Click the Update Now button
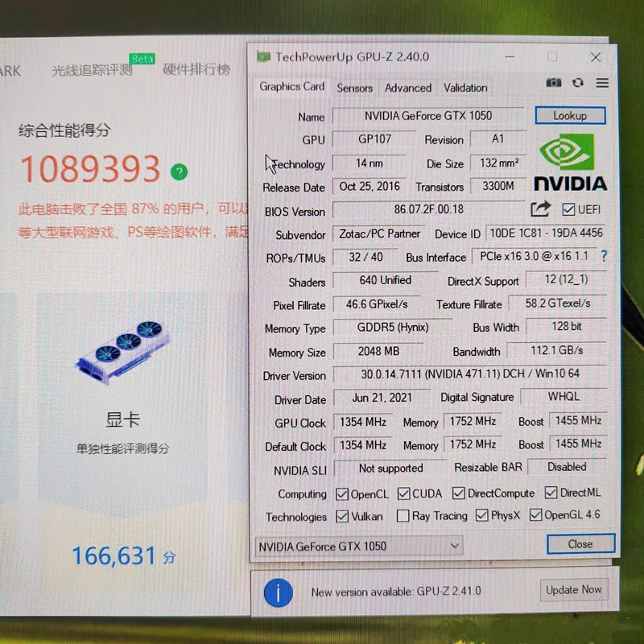Screen dimensions: 644x644 573,590
